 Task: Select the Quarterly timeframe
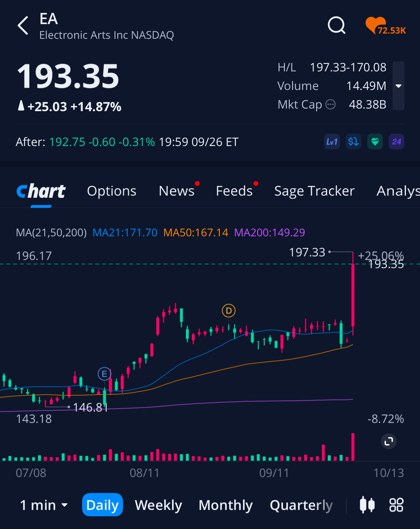pos(301,505)
